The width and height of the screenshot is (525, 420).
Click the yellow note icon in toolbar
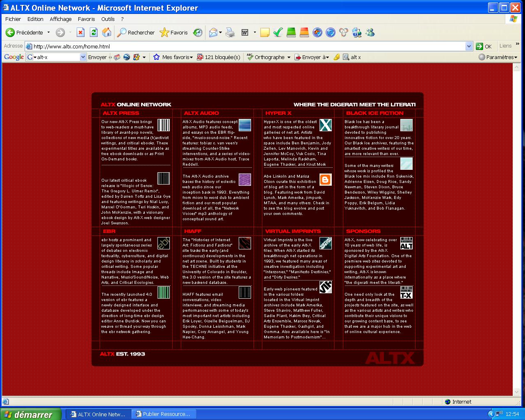tap(265, 32)
